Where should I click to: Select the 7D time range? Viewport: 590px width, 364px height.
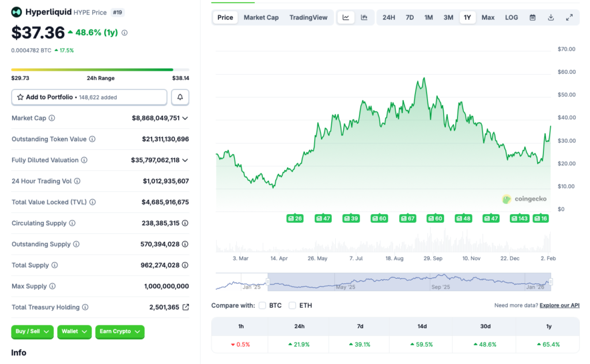click(410, 17)
